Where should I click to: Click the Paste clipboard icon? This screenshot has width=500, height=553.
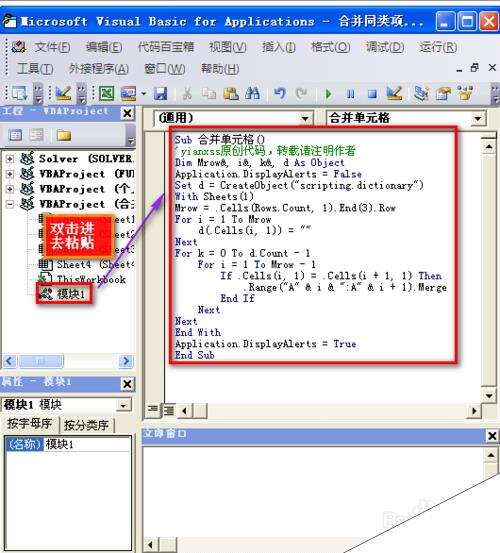[231, 93]
